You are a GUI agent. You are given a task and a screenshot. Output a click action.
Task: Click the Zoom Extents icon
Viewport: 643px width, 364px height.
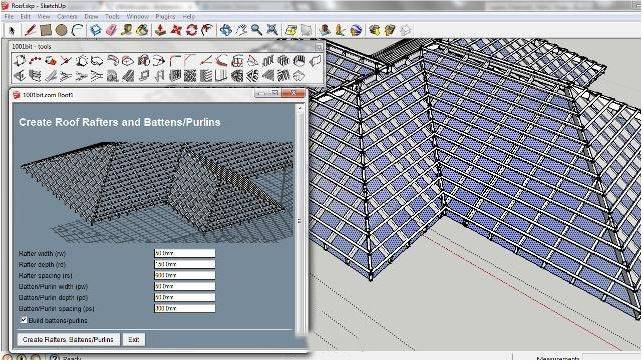pyautogui.click(x=272, y=30)
